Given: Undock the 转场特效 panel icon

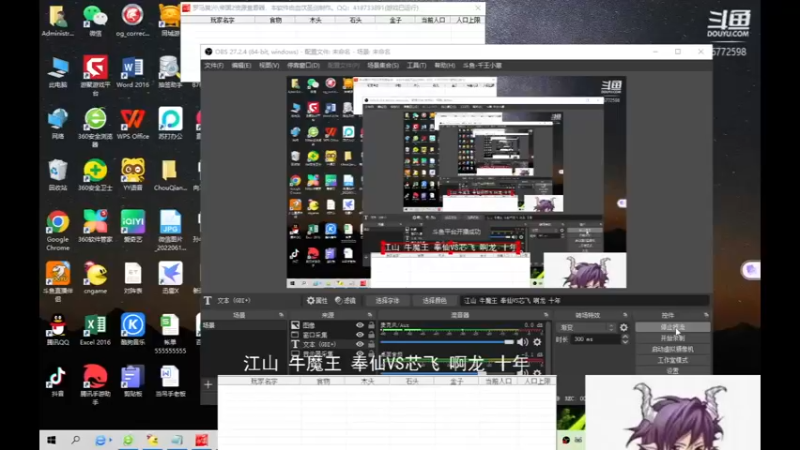Looking at the screenshot, I should (625, 315).
